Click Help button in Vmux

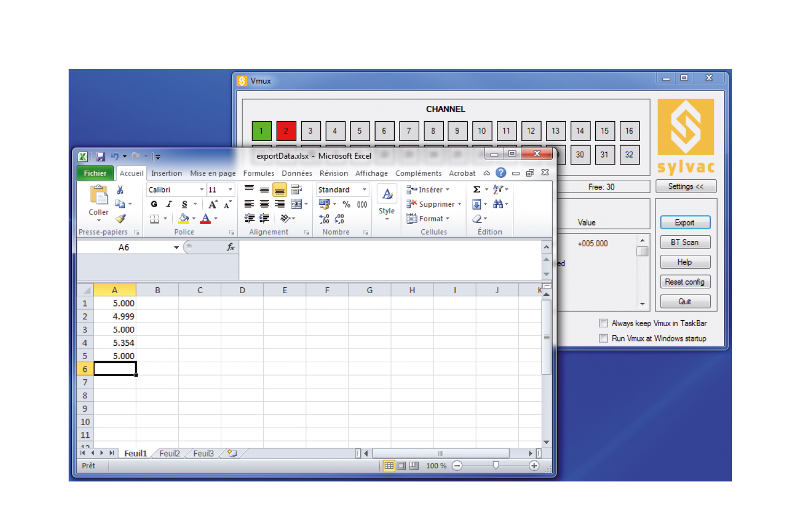[x=685, y=262]
